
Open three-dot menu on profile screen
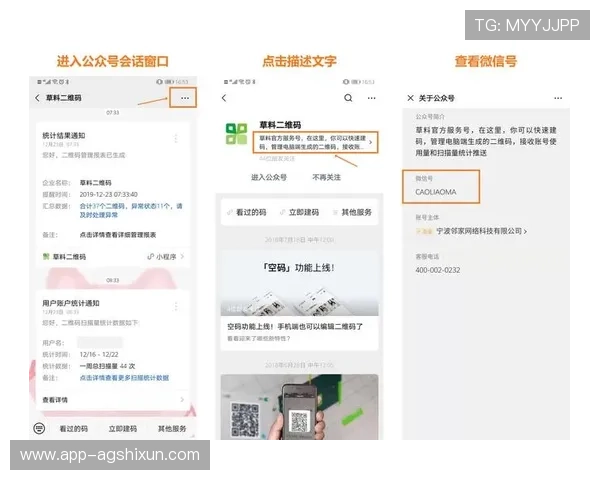click(x=372, y=98)
